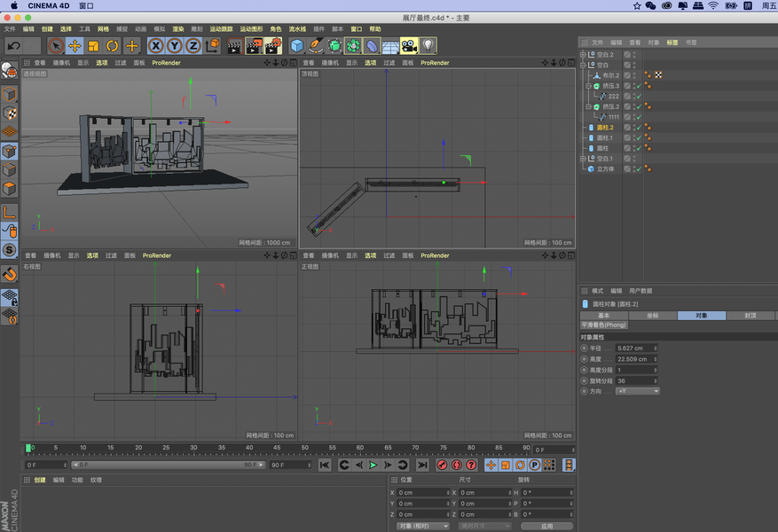Click the preview range bar 0F–90F

(169, 465)
